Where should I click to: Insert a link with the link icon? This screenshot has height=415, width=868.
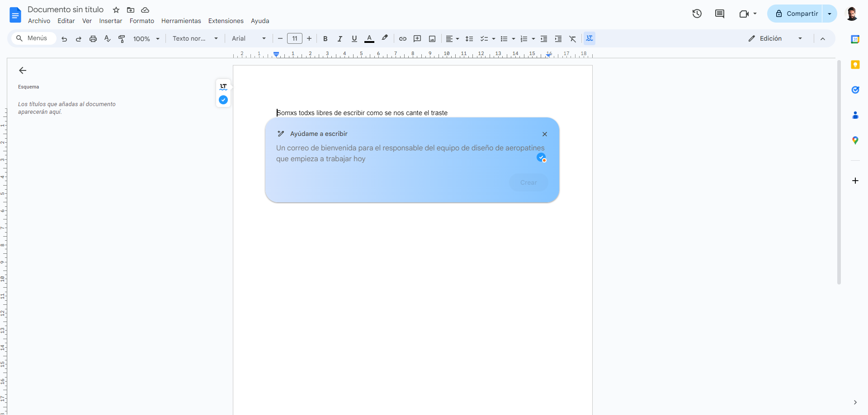point(402,39)
